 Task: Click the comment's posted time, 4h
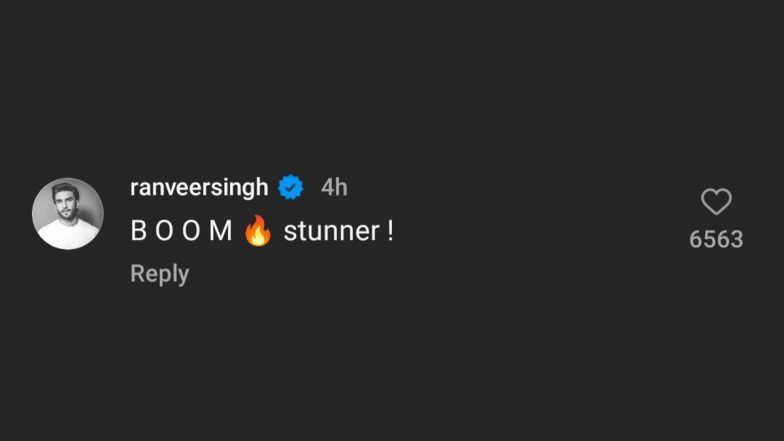[x=334, y=187]
